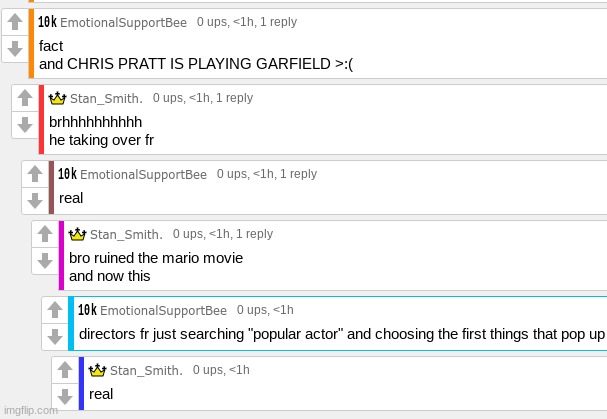The height and width of the screenshot is (419, 607).
Task: Downvote the 'bro ruined the mario movie' comment
Action: point(45,260)
